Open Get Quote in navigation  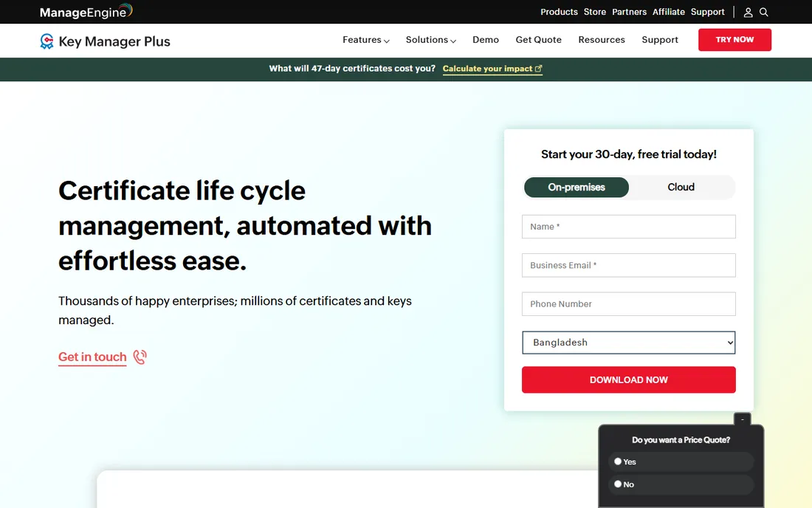[x=538, y=40]
